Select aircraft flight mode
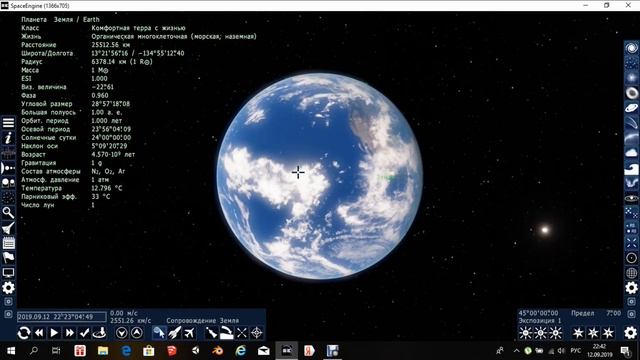640x360 pixels. click(189, 333)
